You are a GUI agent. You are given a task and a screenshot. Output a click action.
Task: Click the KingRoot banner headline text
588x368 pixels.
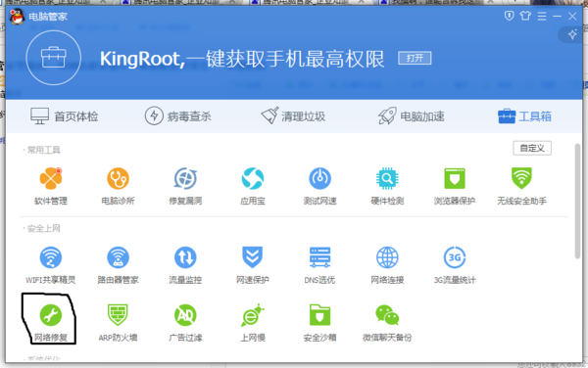coord(242,59)
